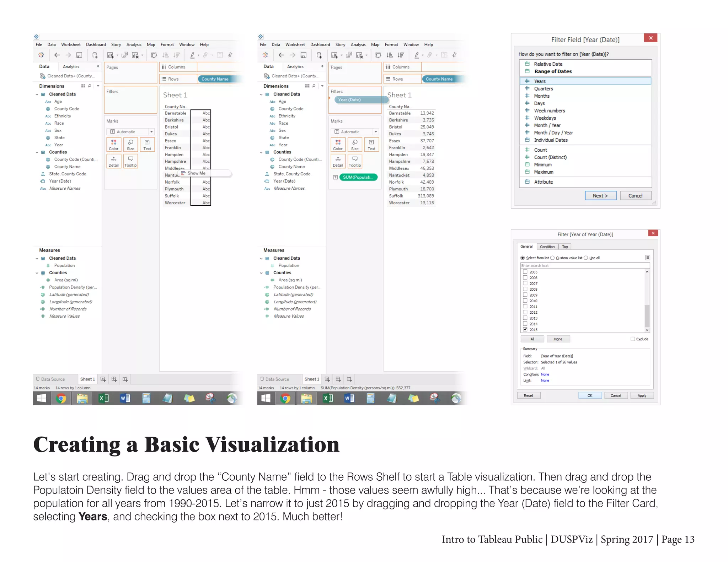Select the 'Select from list' radio button
Screen dimensions: 728x562
pyautogui.click(x=523, y=258)
